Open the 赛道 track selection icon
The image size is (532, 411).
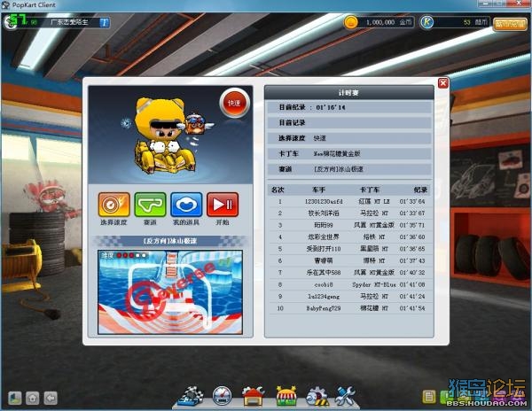point(150,205)
